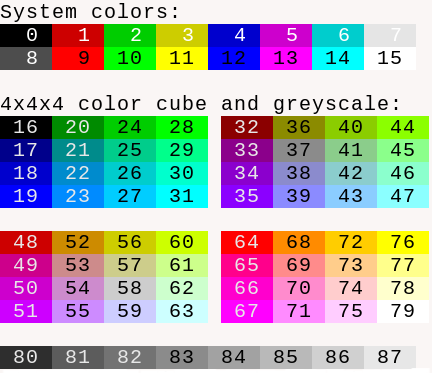Click the pale cyan cell numbered 63

pos(182,311)
